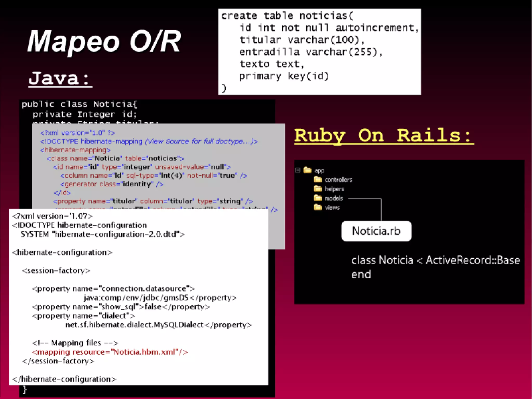Screen dimensions: 532x399
Task: Click the '<id name="id" type="integer"' line
Action: point(142,167)
